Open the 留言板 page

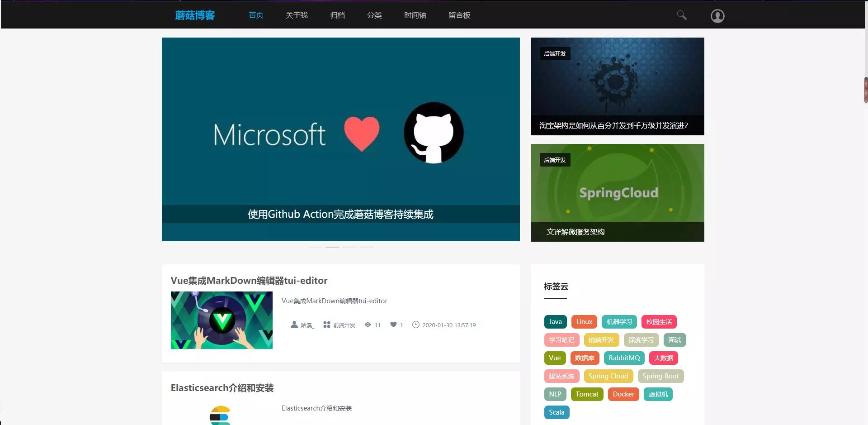coord(459,15)
